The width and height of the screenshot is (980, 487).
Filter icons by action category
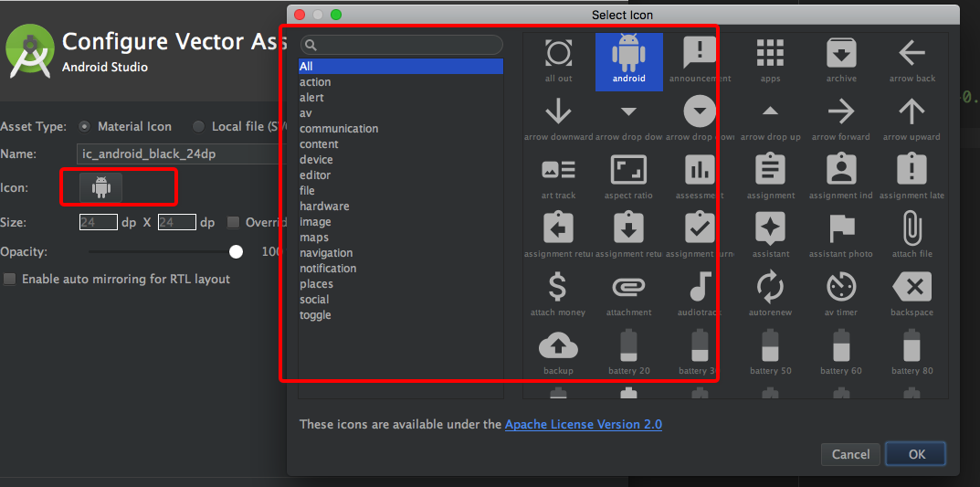[x=401, y=82]
